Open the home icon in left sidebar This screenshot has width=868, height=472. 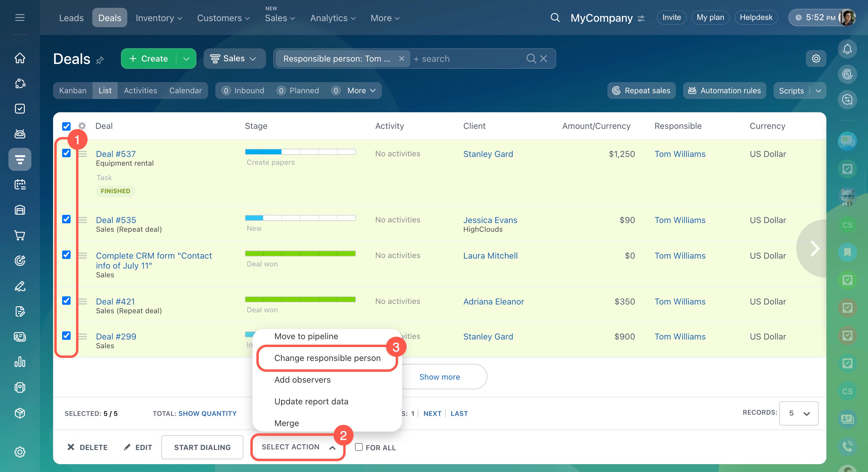(20, 58)
